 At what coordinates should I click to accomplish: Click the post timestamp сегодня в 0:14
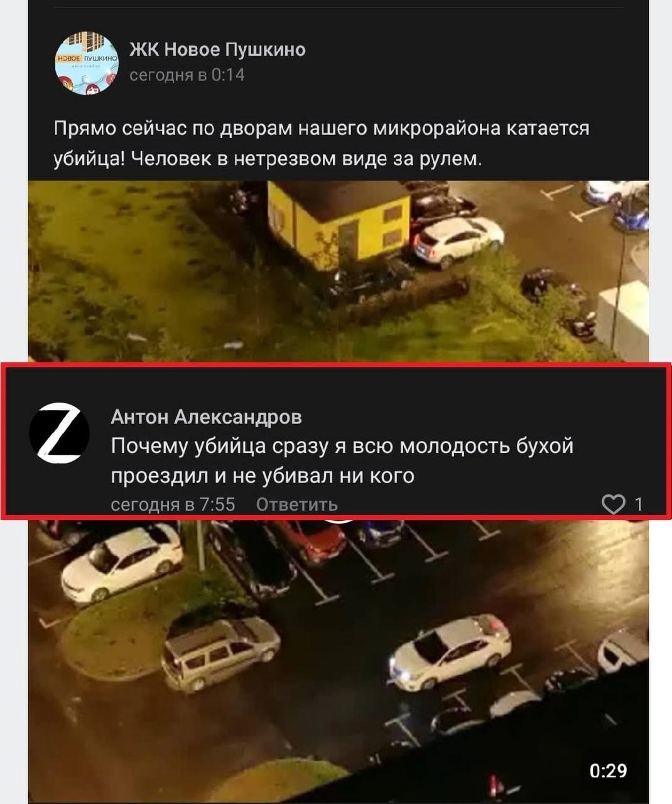(x=187, y=75)
